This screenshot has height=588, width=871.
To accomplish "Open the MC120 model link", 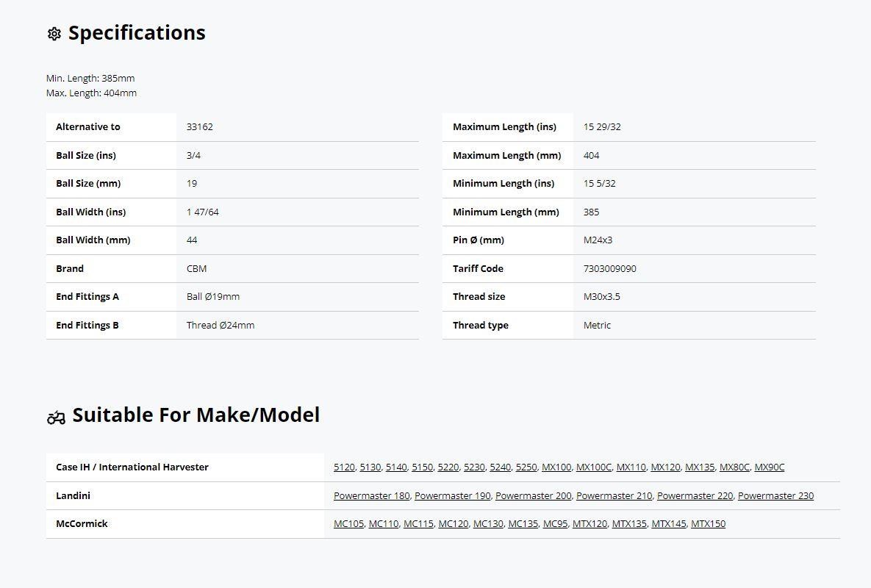I will click(454, 523).
